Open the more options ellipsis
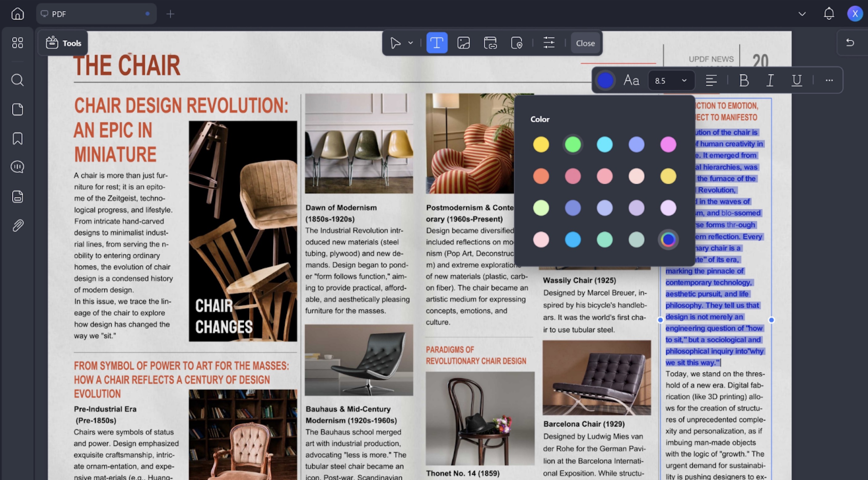Viewport: 868px width, 480px height. point(829,80)
